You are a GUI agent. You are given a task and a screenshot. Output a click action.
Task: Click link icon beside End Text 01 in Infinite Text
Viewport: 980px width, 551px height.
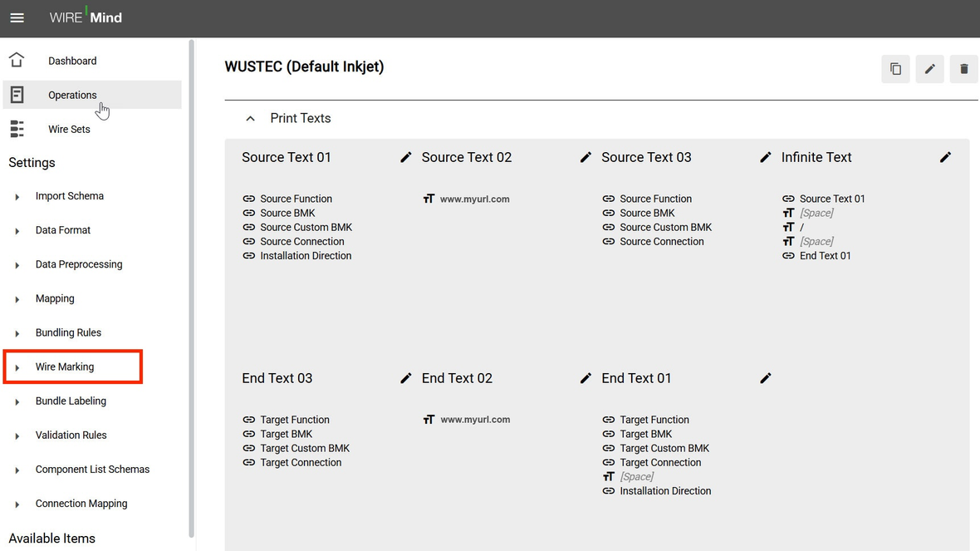point(788,256)
